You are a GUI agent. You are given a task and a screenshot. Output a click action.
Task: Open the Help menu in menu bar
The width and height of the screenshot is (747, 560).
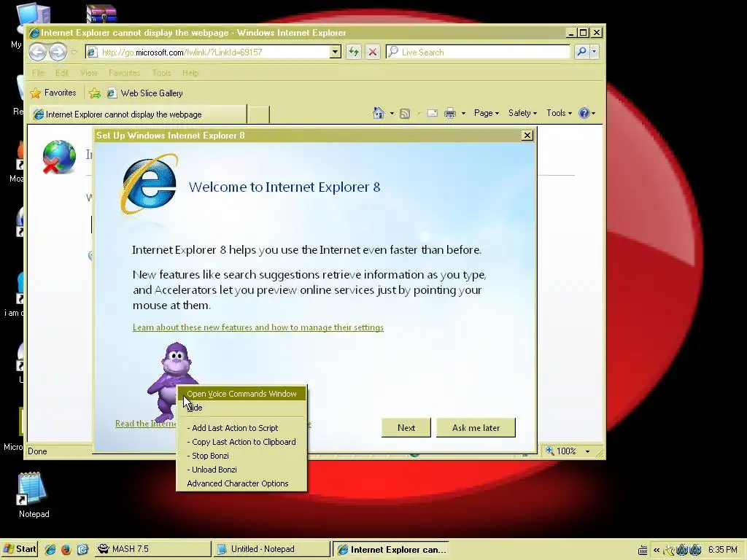[x=190, y=73]
